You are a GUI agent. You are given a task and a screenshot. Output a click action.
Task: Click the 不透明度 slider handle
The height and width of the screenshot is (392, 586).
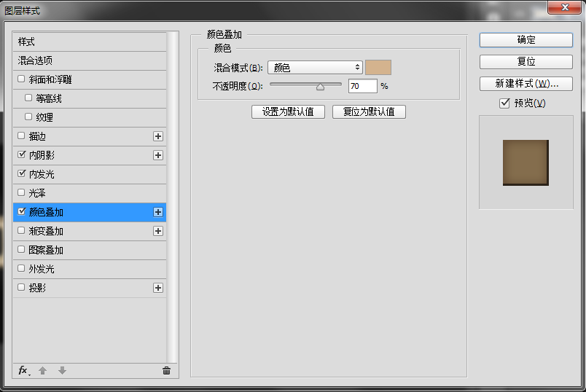pyautogui.click(x=320, y=87)
